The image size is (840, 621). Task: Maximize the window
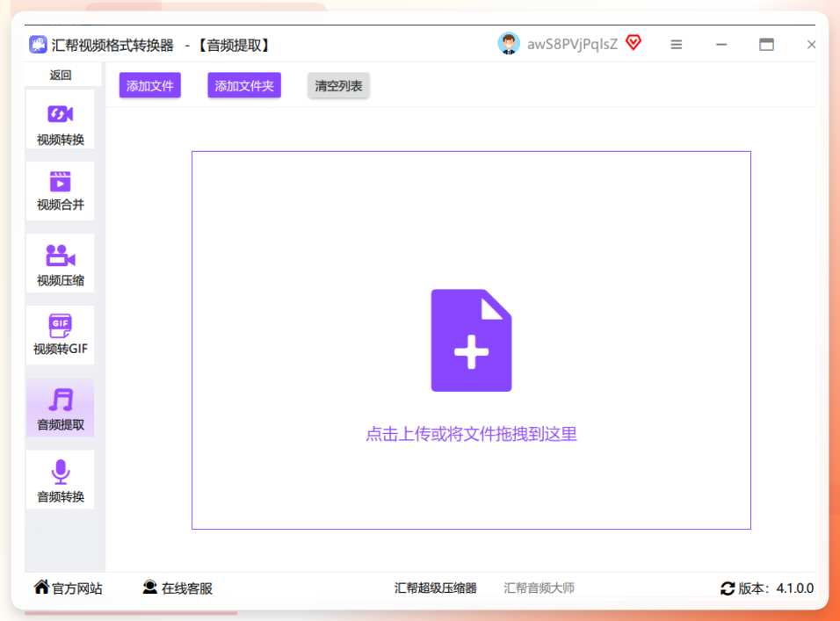pos(766,45)
